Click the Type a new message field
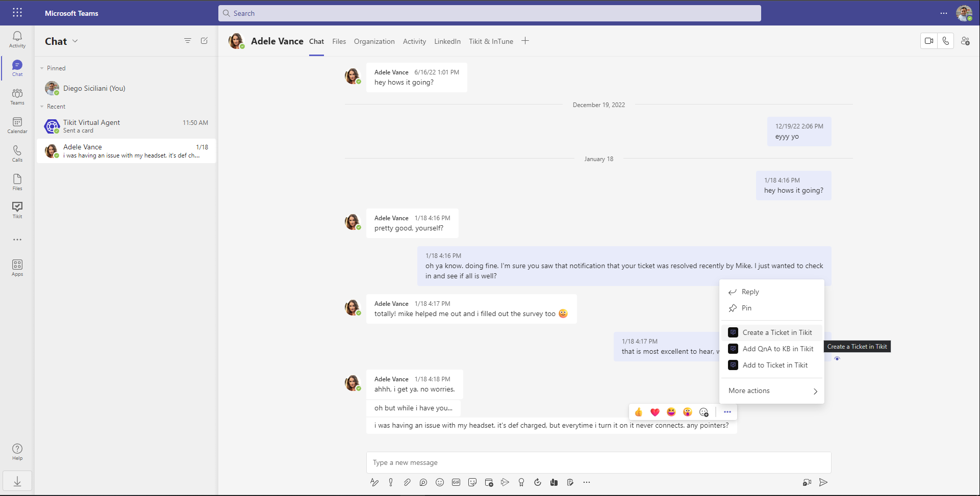980x496 pixels. [x=598, y=462]
